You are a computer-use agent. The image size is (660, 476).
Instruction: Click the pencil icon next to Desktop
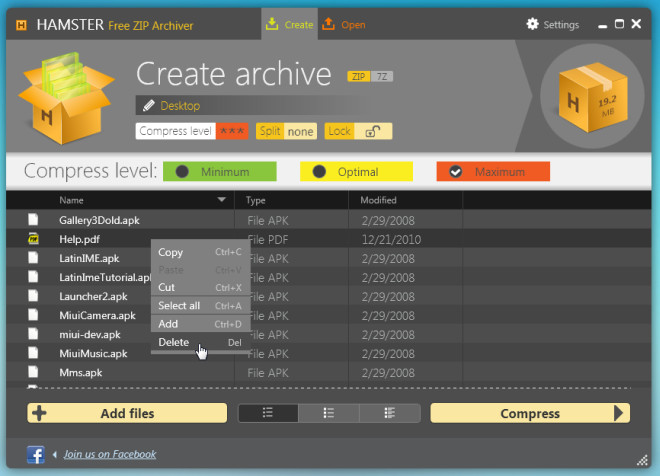click(x=149, y=105)
